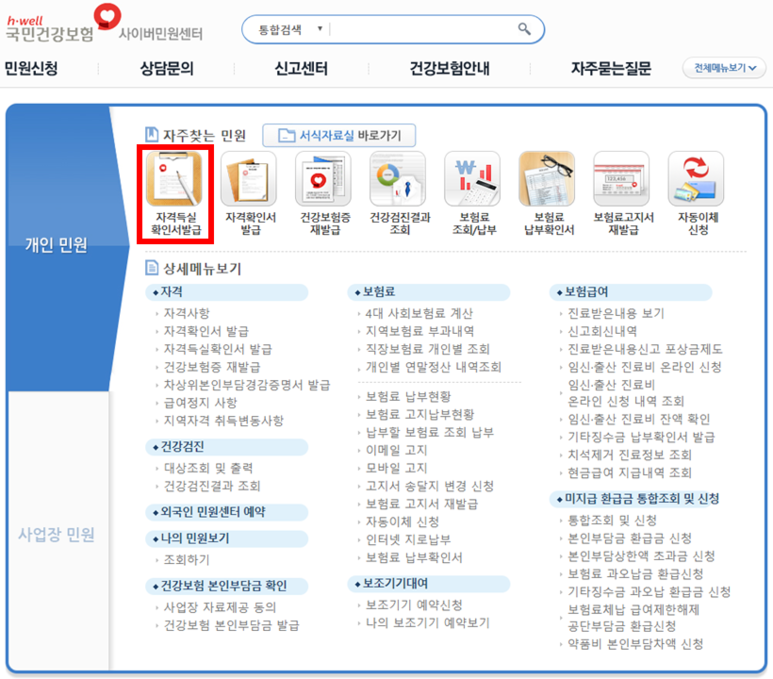Click 보험료 고지납부현황 link

(420, 414)
